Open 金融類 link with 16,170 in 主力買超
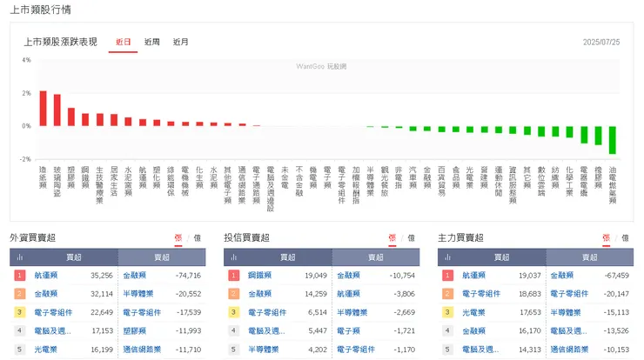644x360 pixels. coord(474,330)
